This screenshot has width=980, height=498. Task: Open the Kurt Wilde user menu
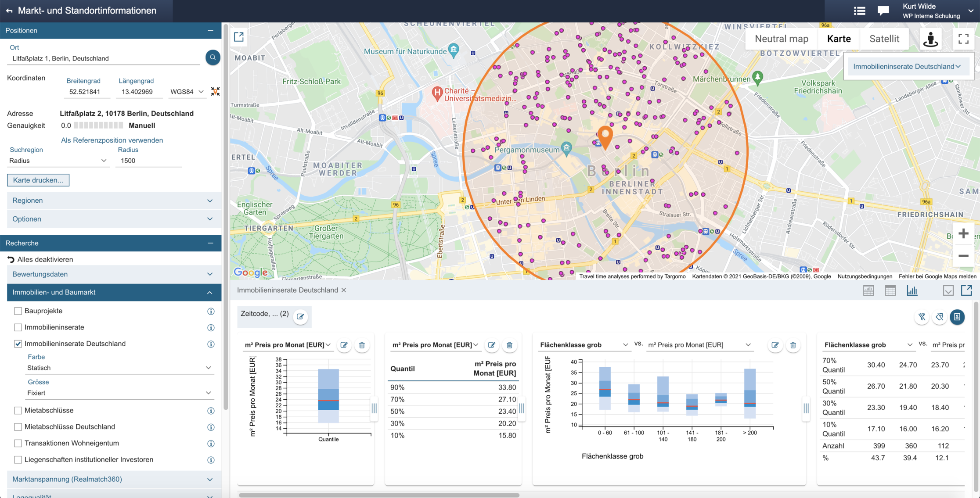pyautogui.click(x=938, y=11)
